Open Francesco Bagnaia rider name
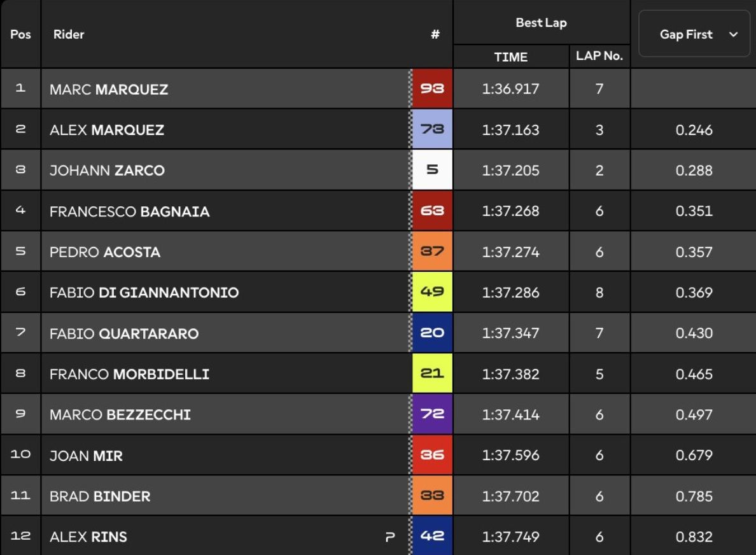The width and height of the screenshot is (756, 555). tap(129, 211)
